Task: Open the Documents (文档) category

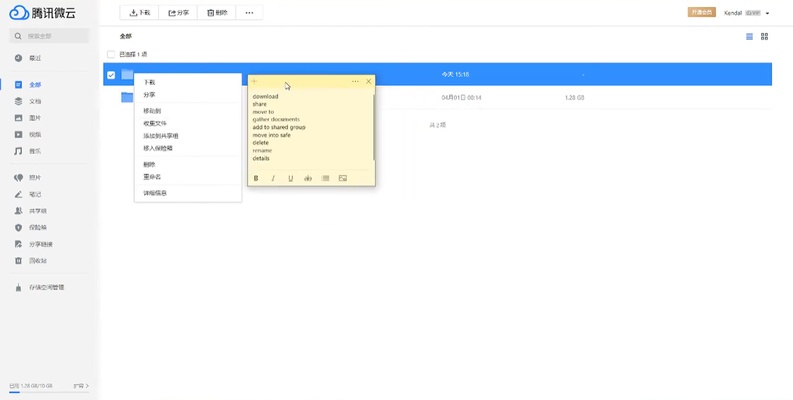Action: point(28,101)
